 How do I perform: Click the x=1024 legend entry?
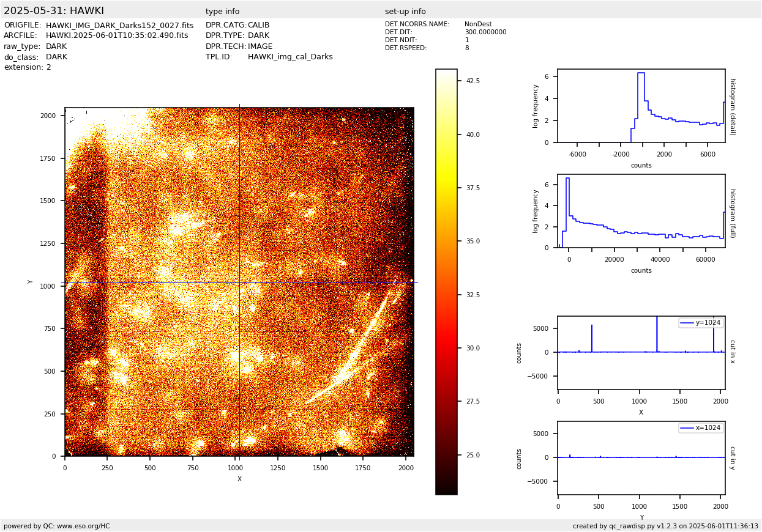[701, 428]
